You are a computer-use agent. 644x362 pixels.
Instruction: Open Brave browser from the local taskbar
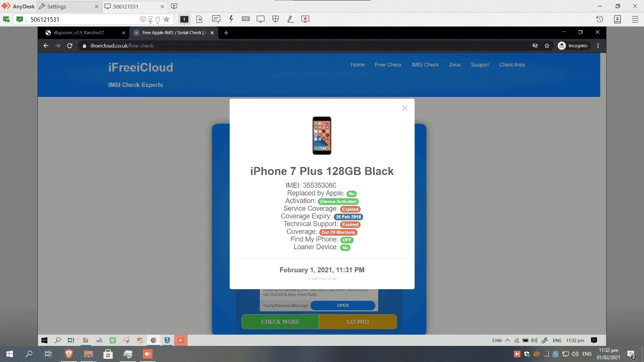pos(69,354)
